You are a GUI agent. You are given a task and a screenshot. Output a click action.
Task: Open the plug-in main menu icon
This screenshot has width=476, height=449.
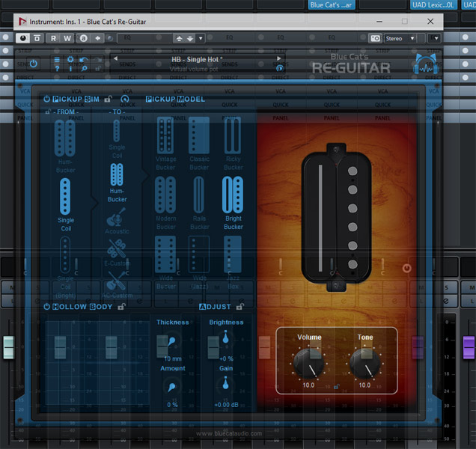(57, 59)
